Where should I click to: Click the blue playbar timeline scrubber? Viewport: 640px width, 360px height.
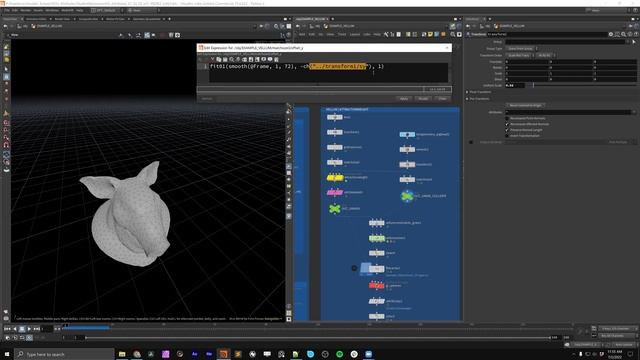coord(87,327)
